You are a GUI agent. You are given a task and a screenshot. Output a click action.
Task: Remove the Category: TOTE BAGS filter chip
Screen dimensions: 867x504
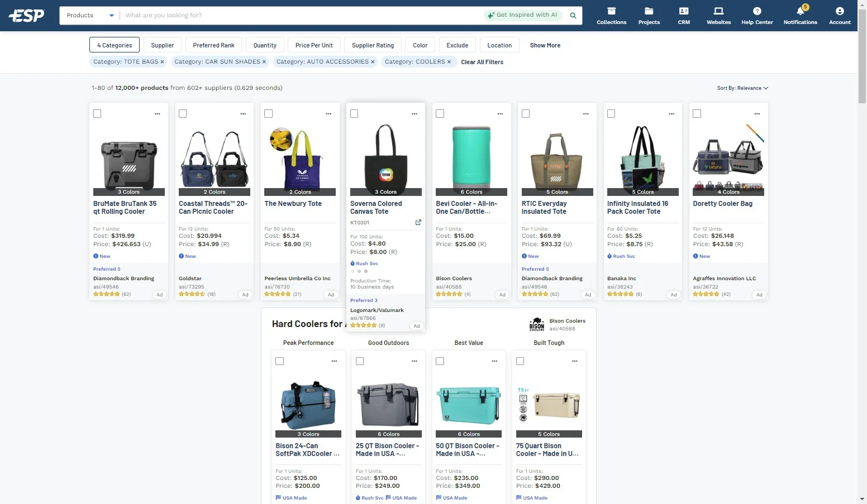[162, 62]
